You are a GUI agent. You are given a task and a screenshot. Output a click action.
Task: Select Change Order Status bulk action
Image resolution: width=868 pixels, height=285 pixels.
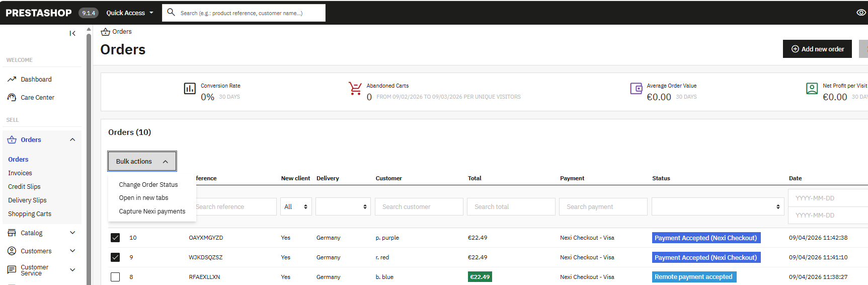click(x=148, y=184)
